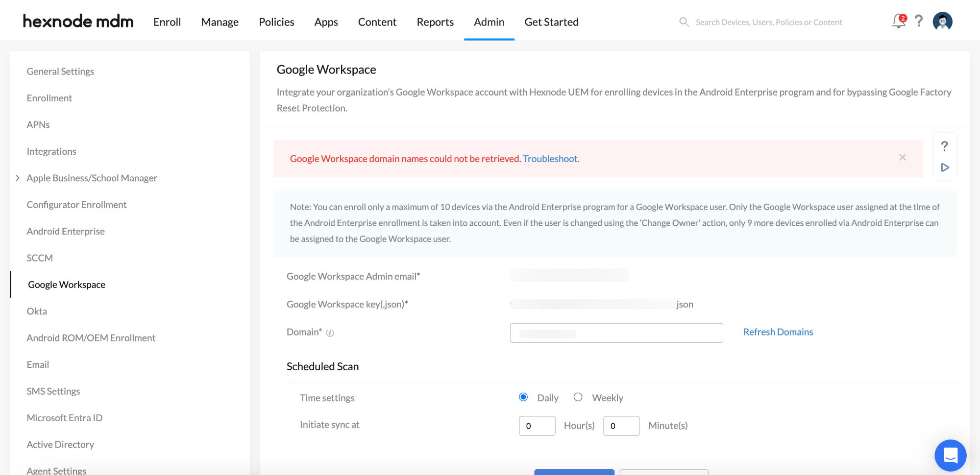Open the Enroll tab

(x=167, y=22)
